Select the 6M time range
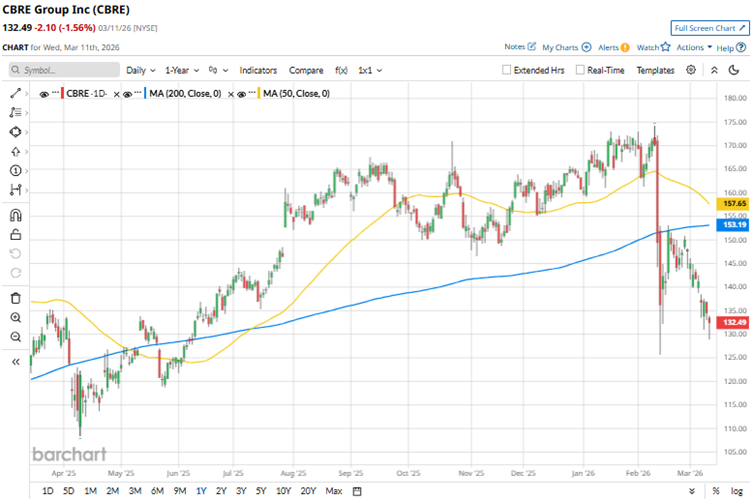Image resolution: width=752 pixels, height=499 pixels. [157, 491]
